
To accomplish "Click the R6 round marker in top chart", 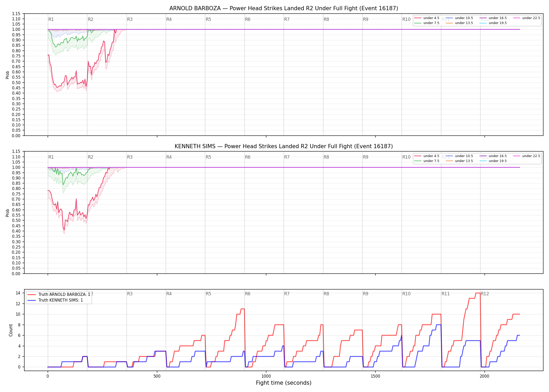I will [x=248, y=19].
